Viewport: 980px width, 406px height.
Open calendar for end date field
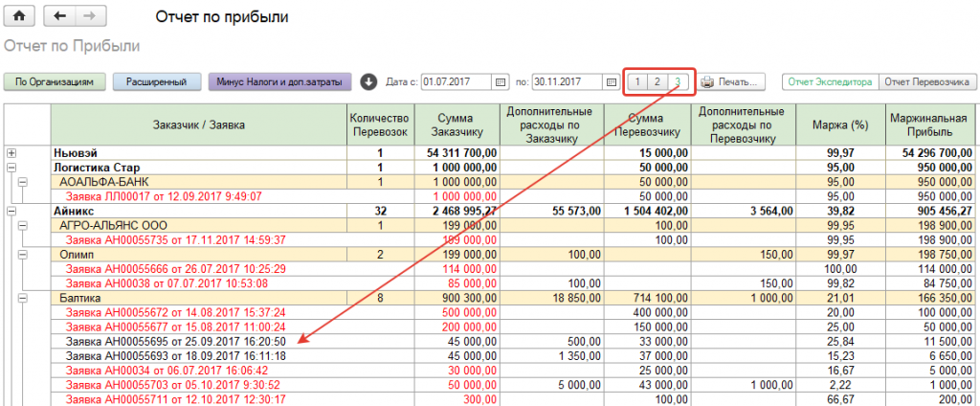pyautogui.click(x=612, y=82)
